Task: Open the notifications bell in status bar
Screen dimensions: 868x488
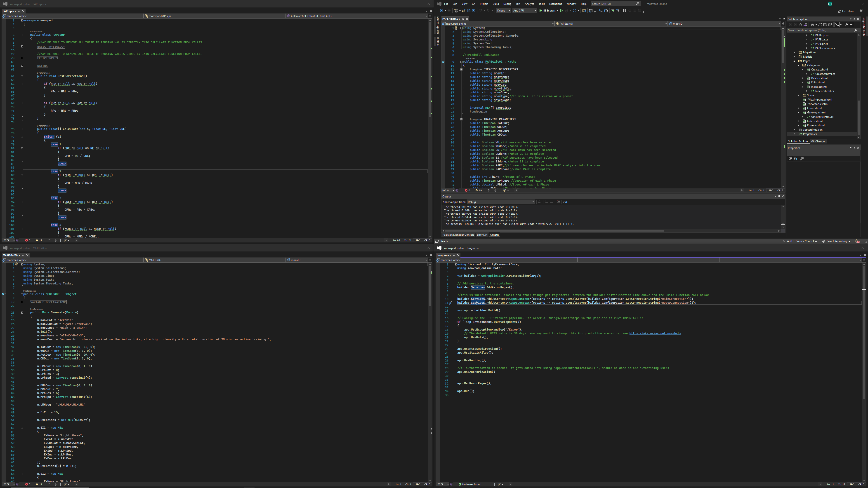Action: [x=858, y=241]
